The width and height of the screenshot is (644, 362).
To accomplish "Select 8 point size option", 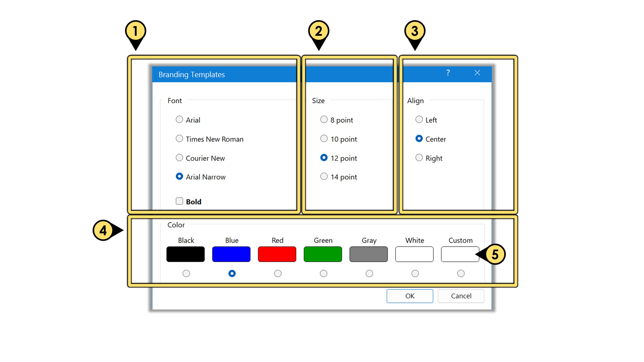I will [324, 120].
